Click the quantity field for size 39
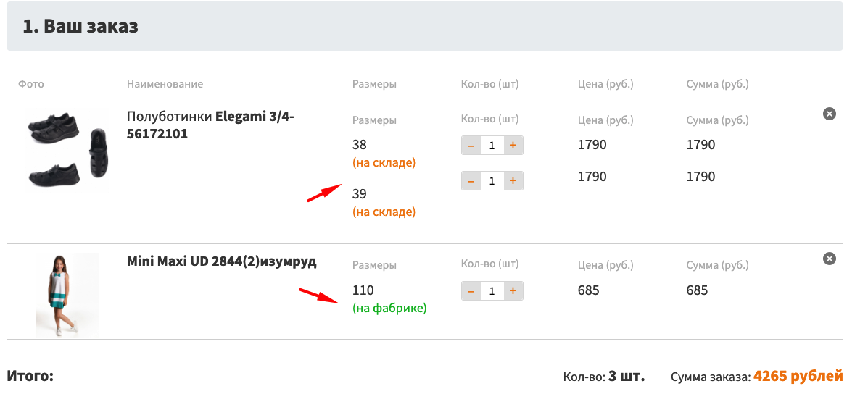The image size is (868, 402). 492,180
